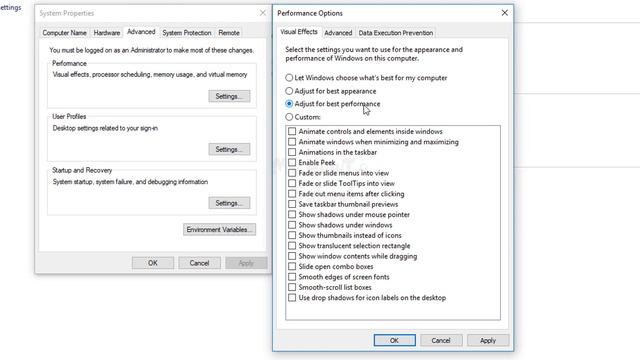Open User Profiles Settings button

[229, 149]
